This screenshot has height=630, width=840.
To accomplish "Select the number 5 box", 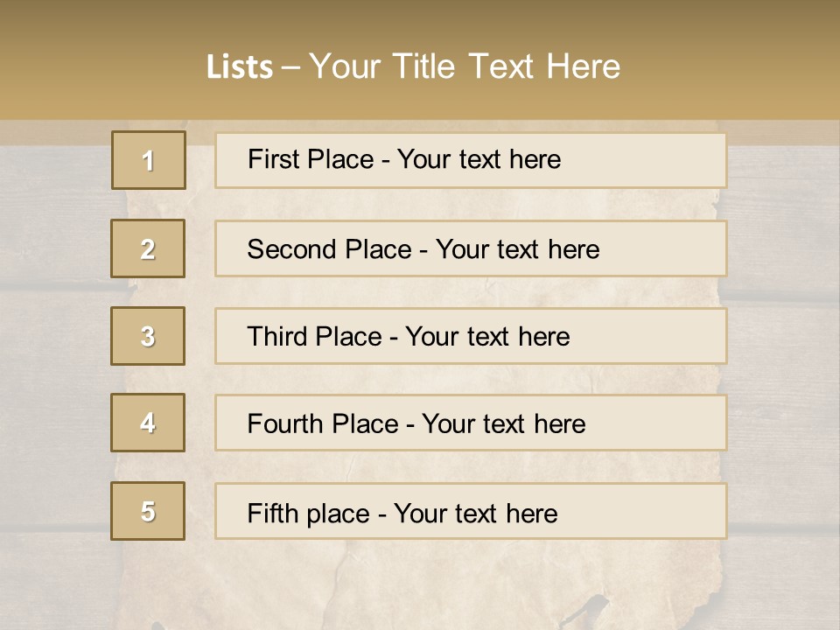I will (x=148, y=511).
